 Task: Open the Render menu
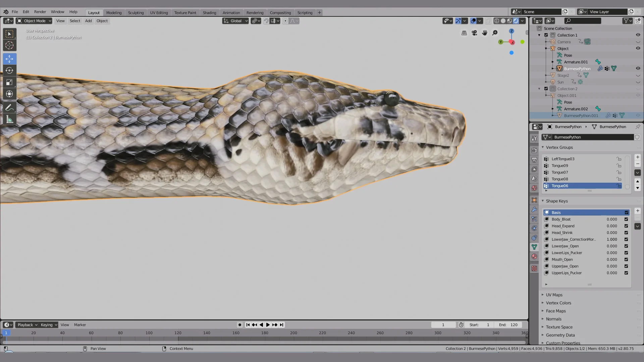pyautogui.click(x=40, y=12)
